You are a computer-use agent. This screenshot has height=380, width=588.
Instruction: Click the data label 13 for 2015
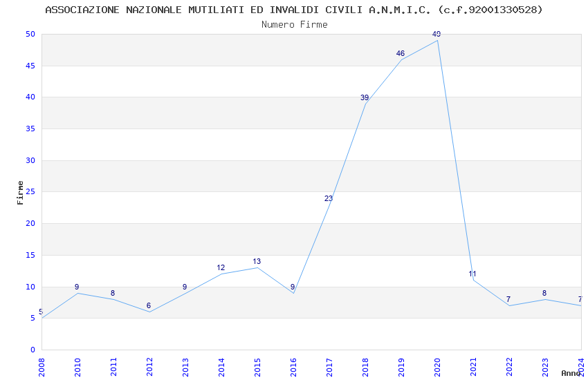coord(257,261)
